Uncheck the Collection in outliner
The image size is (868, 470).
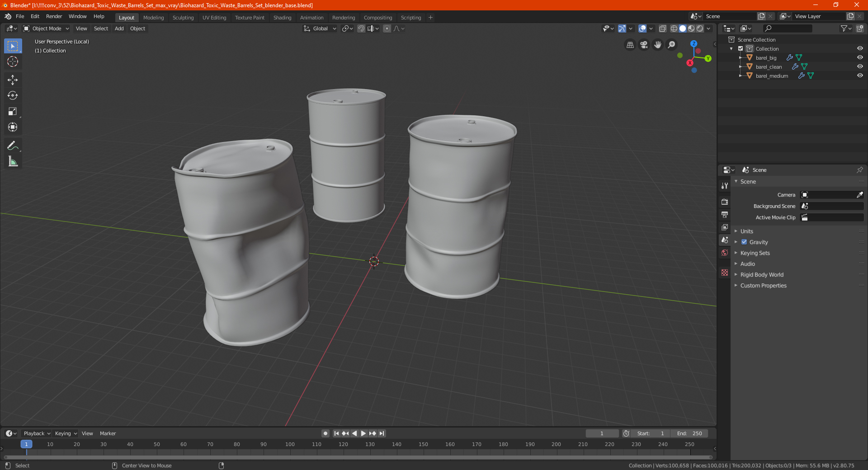coord(741,48)
